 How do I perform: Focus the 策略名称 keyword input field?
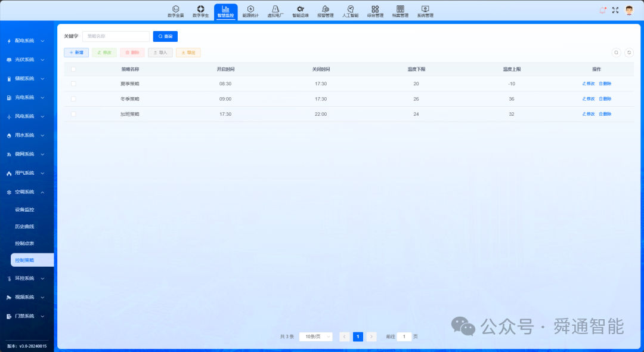coord(116,36)
